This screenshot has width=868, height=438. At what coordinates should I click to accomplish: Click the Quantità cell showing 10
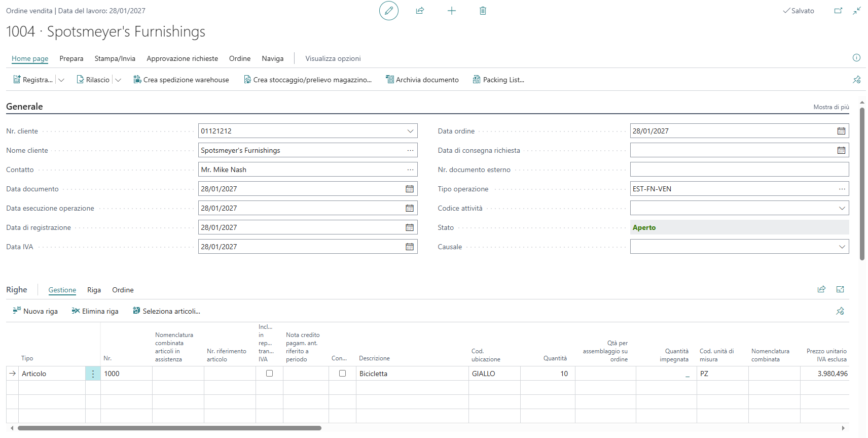tap(548, 374)
